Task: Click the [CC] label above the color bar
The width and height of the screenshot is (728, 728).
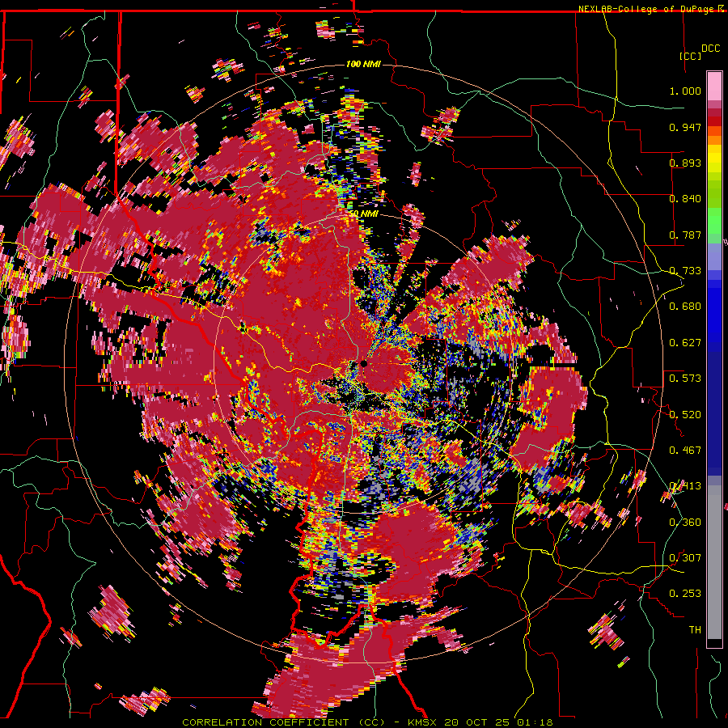Action: [690, 56]
